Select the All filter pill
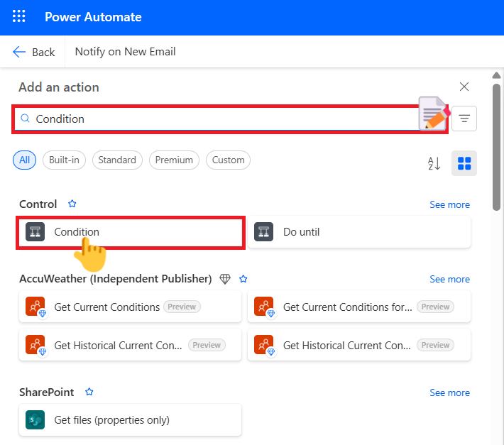 tap(25, 160)
